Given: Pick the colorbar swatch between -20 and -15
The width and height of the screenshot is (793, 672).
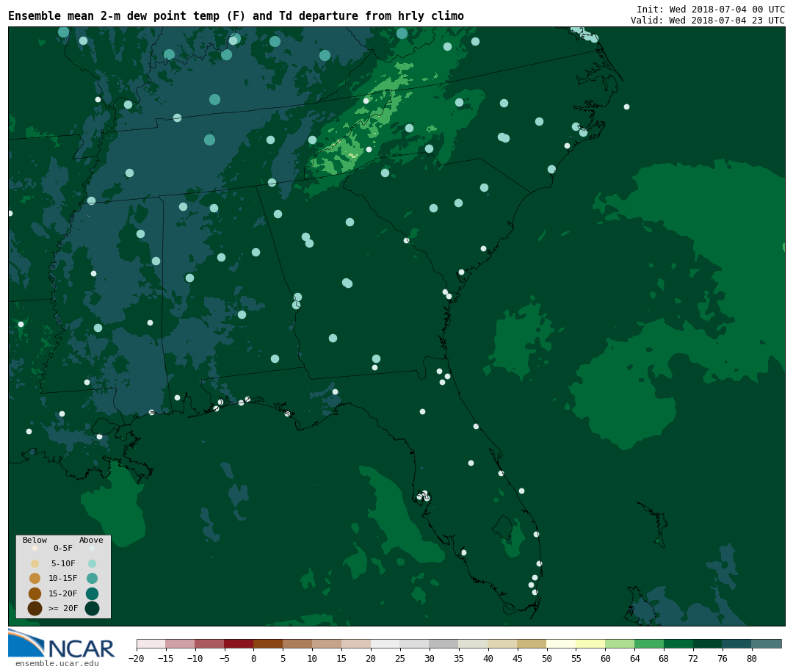Looking at the screenshot, I should point(151,643).
